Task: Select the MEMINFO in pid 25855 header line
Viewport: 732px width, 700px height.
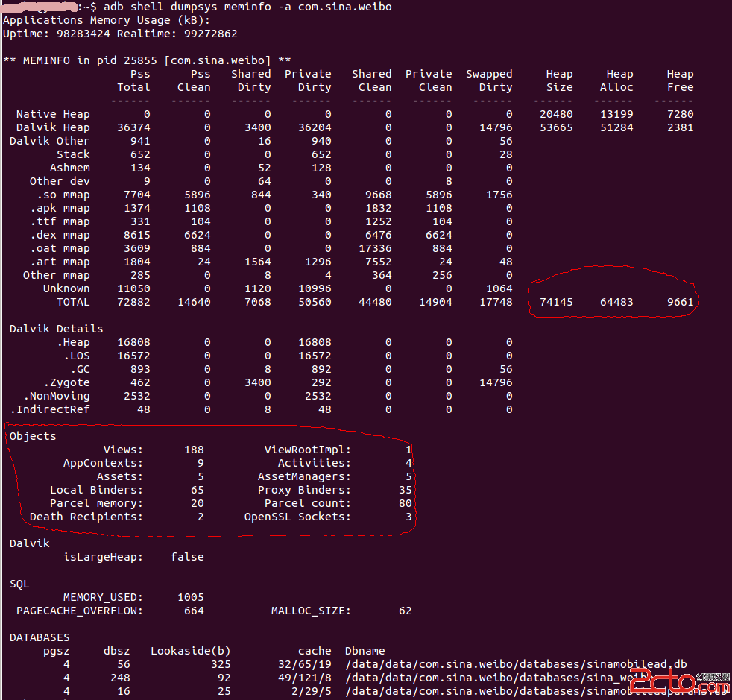Action: point(147,60)
